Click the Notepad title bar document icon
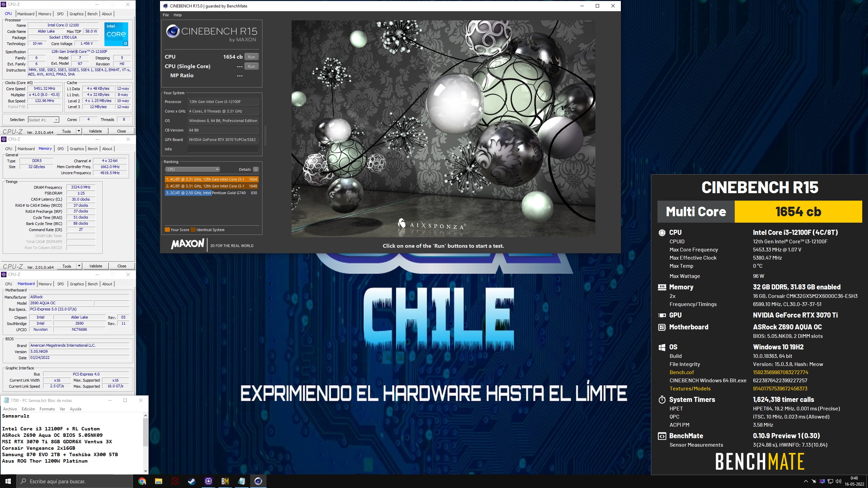Image resolution: width=868 pixels, height=488 pixels. tap(6, 400)
